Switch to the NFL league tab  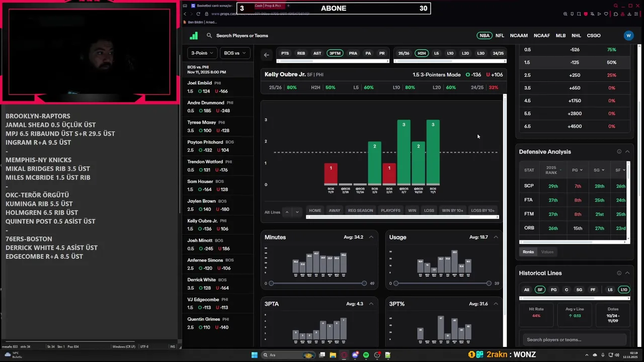[500, 36]
